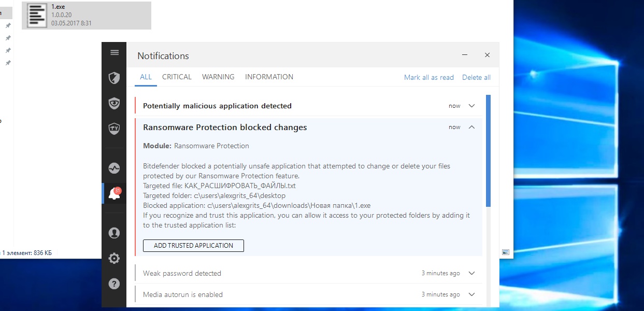Viewport: 644px width, 311px height.
Task: Select the INFORMATION tab
Action: [x=269, y=77]
